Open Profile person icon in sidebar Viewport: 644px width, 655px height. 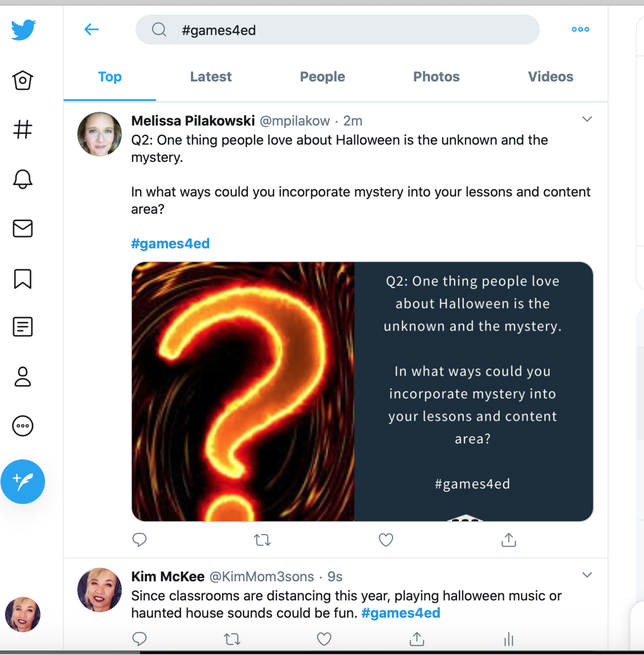click(x=23, y=376)
